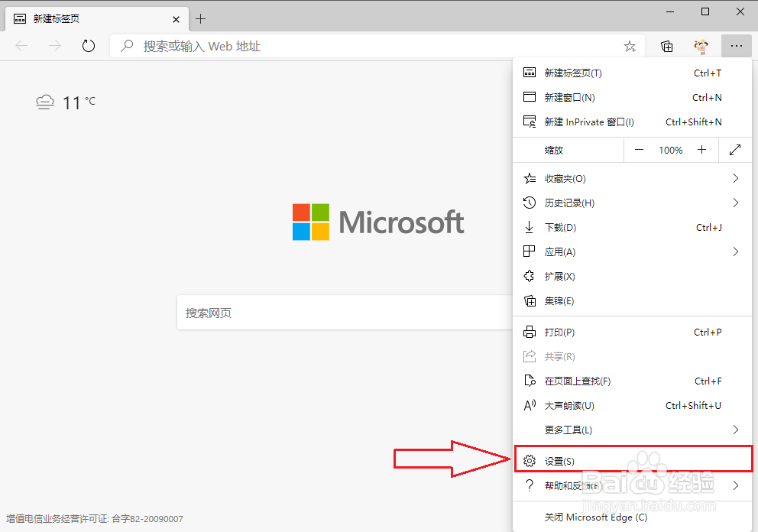This screenshot has width=758, height=532.
Task: Choose 打印(P) from the menu
Action: coord(632,332)
